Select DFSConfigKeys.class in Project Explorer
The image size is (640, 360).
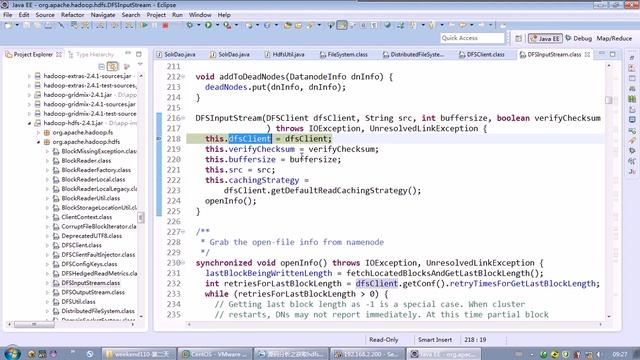click(89, 264)
